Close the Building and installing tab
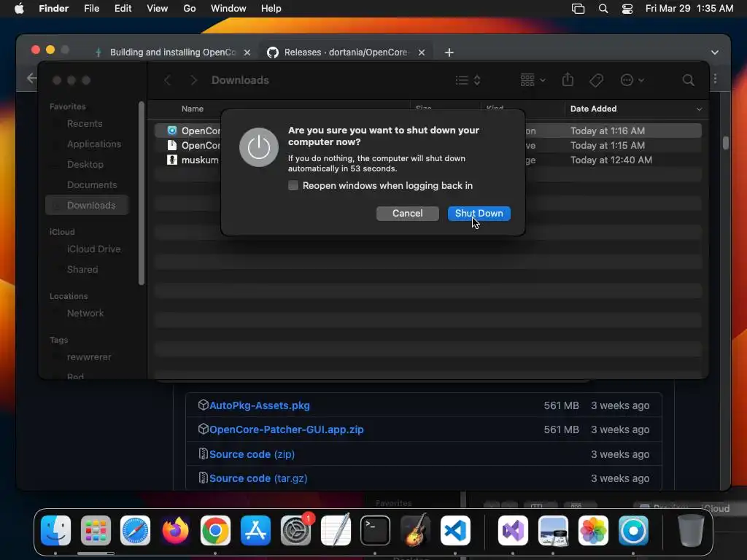The height and width of the screenshot is (560, 747). click(x=247, y=52)
